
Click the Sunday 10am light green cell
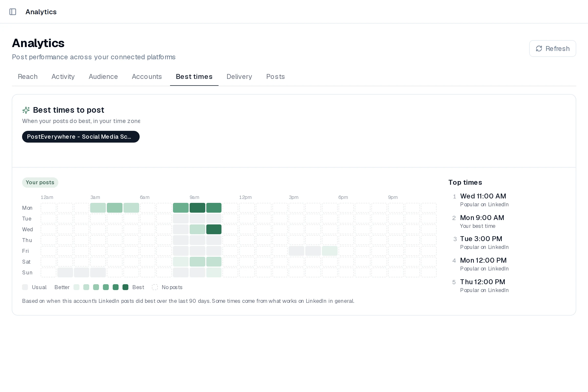214,272
